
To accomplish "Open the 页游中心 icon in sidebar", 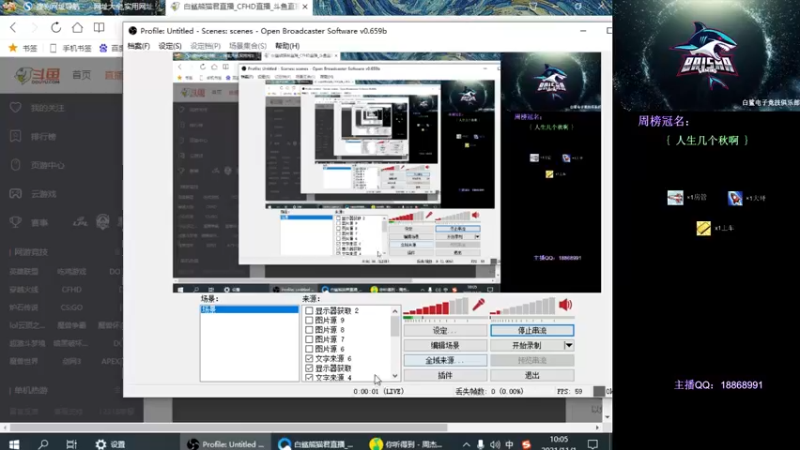I will coord(16,165).
